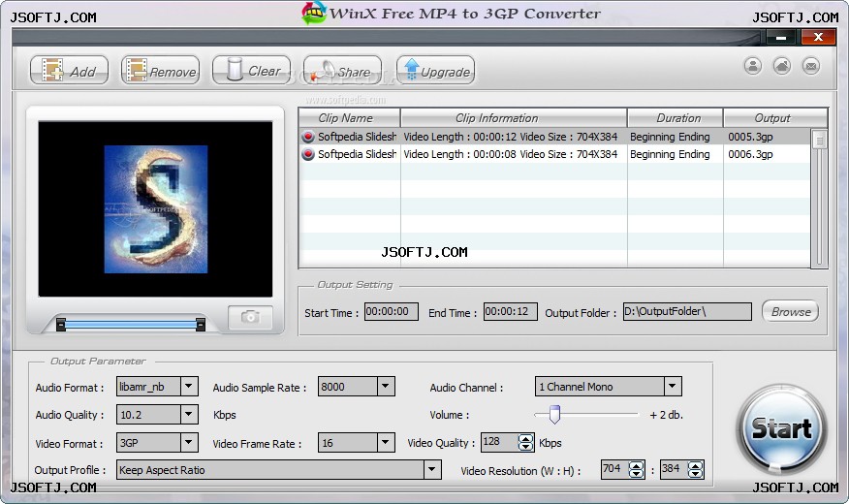Click the right trim handle under preview
The height and width of the screenshot is (504, 849).
[201, 325]
